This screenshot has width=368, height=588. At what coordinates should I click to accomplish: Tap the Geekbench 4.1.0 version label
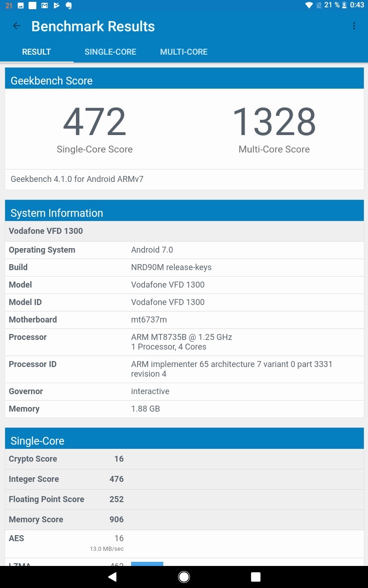pyautogui.click(x=77, y=179)
